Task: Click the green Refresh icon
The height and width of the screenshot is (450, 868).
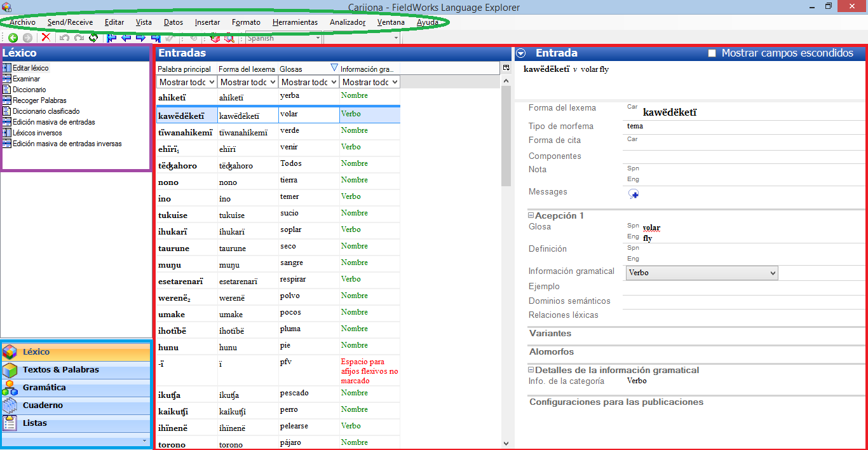Action: (93, 38)
